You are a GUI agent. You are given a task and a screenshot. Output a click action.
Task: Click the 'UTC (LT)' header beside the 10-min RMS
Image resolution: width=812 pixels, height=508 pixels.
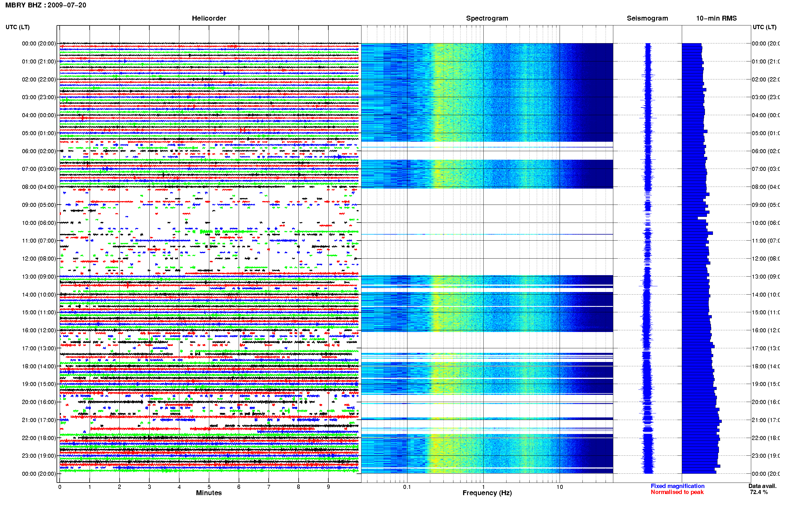click(764, 27)
